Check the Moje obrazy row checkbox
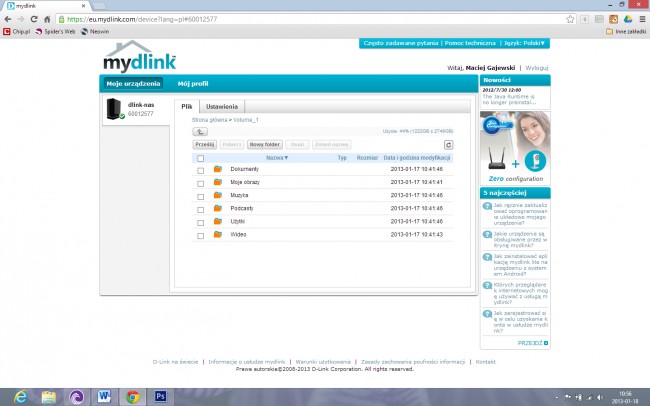Image resolution: width=650 pixels, height=406 pixels. [x=201, y=183]
